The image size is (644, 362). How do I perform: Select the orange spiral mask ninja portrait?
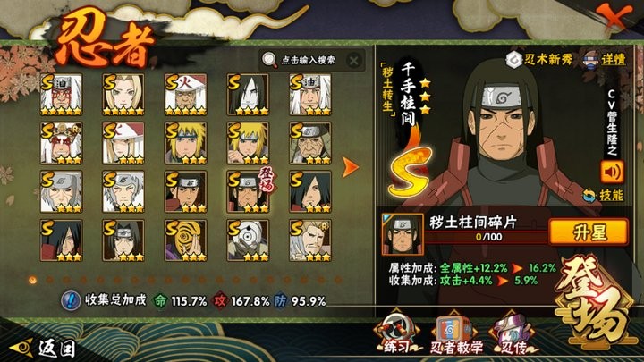click(186, 240)
